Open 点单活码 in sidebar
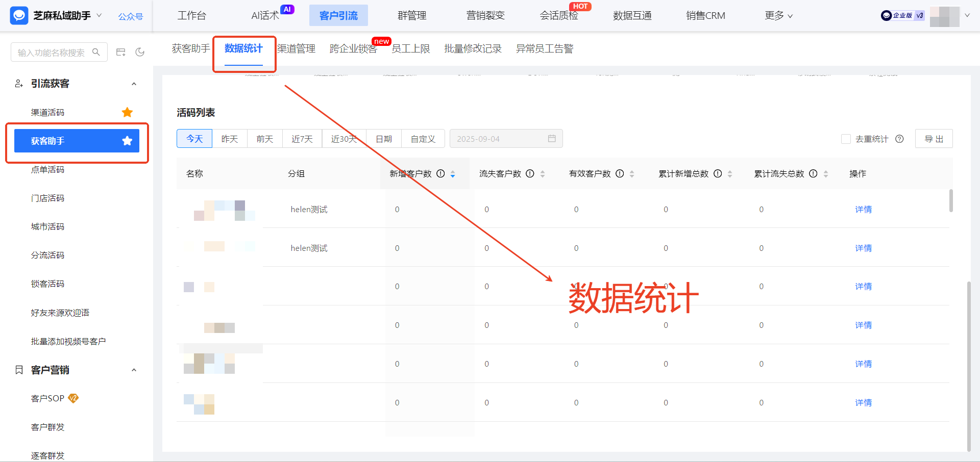This screenshot has width=980, height=462. click(47, 169)
